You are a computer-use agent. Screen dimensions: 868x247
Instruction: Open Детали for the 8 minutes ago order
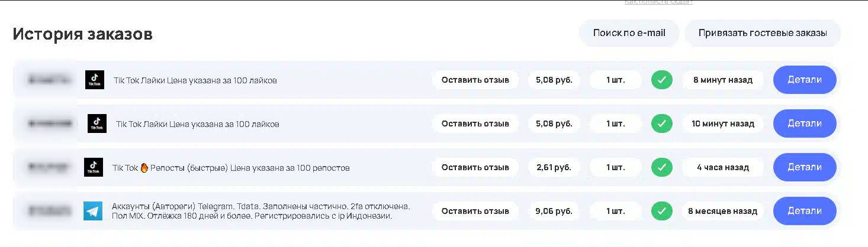[805, 80]
